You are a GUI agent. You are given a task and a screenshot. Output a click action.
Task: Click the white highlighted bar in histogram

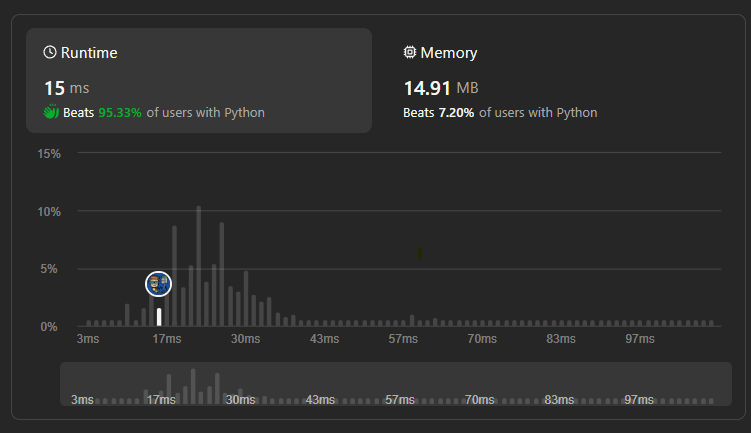tap(159, 317)
